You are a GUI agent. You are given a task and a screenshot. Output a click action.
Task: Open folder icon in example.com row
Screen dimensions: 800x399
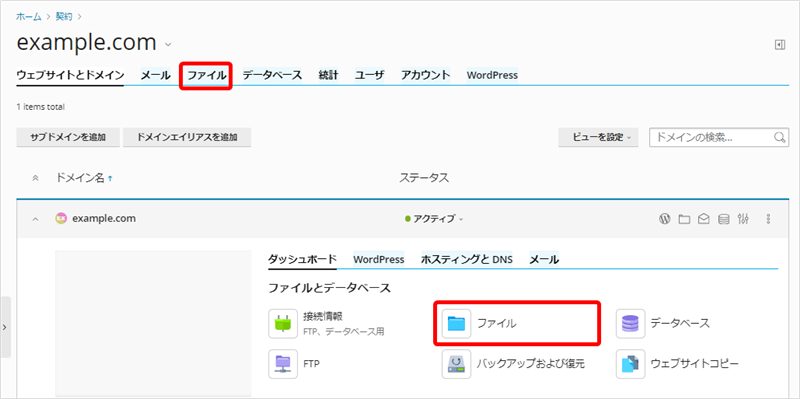coord(684,219)
